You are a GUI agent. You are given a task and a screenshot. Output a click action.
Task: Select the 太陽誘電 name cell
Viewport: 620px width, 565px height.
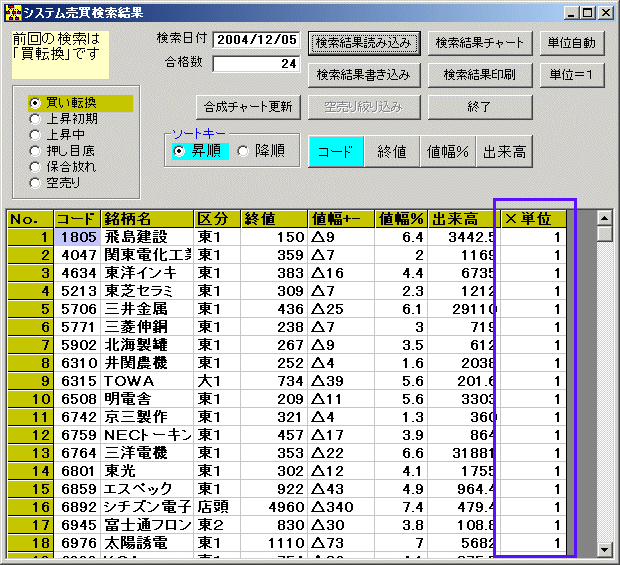(147, 543)
